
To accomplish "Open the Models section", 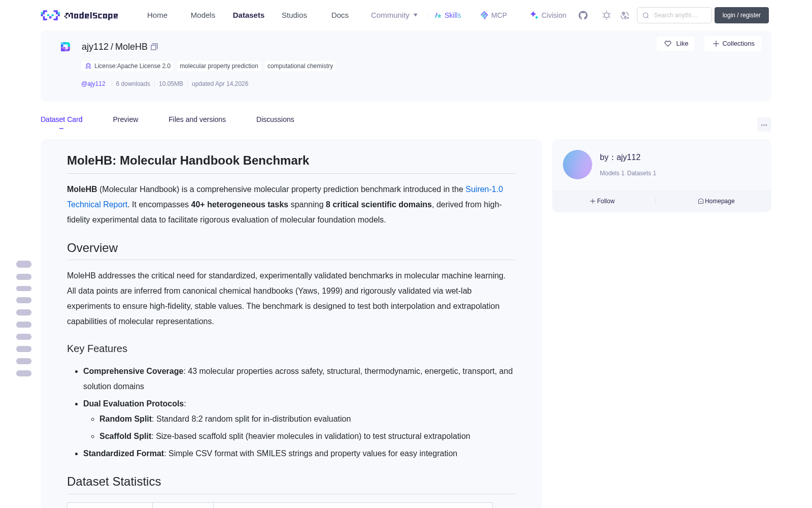I will [203, 15].
